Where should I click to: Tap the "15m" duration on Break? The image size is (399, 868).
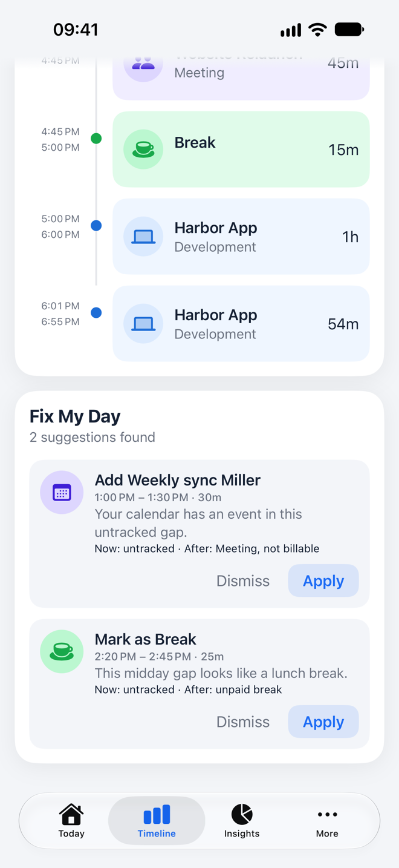pyautogui.click(x=343, y=150)
